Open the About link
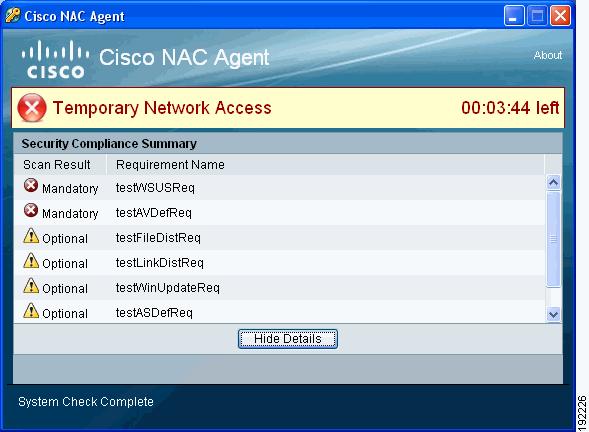 tap(548, 55)
